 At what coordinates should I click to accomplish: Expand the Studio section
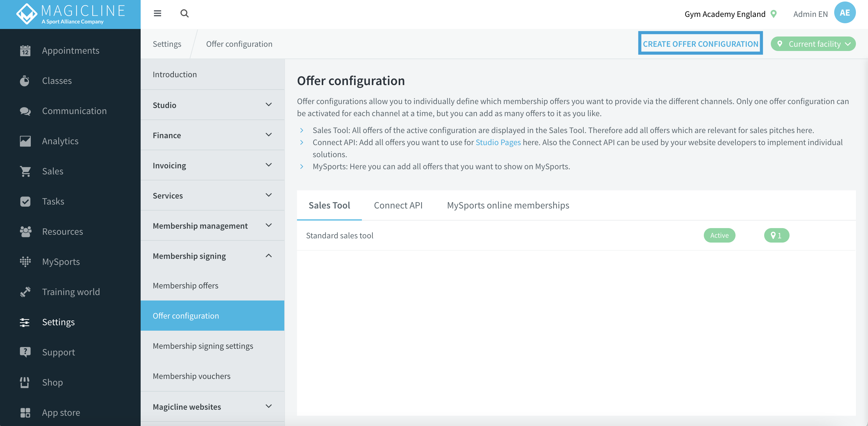pyautogui.click(x=212, y=105)
